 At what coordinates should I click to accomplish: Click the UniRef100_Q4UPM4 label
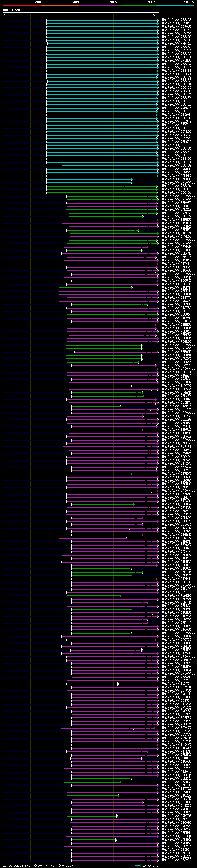(176, 288)
